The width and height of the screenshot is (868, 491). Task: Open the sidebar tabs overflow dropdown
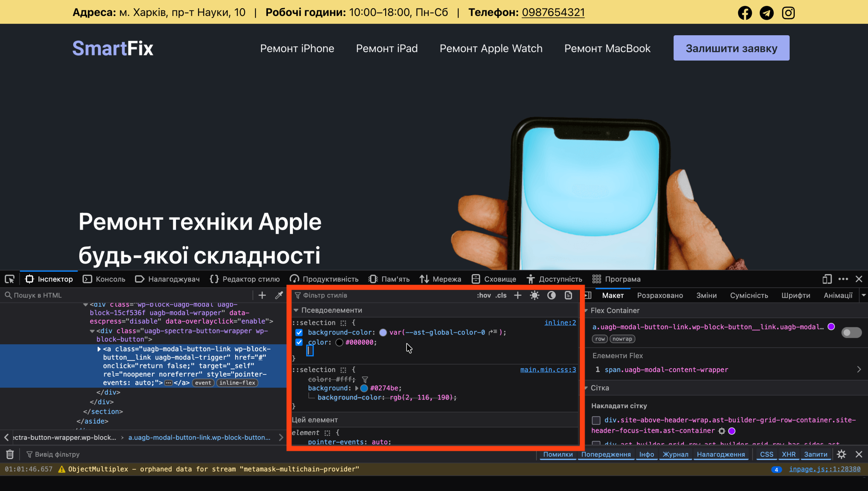(863, 295)
